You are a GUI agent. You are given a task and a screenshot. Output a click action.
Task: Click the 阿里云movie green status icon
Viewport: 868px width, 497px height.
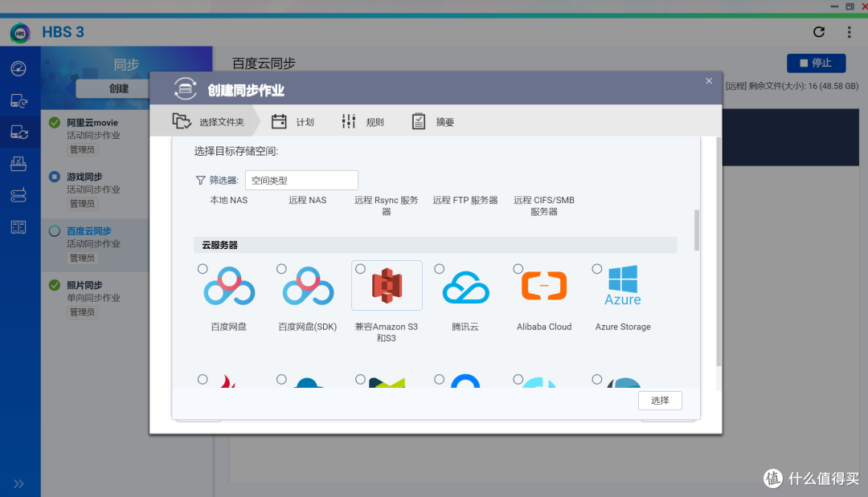coord(55,122)
